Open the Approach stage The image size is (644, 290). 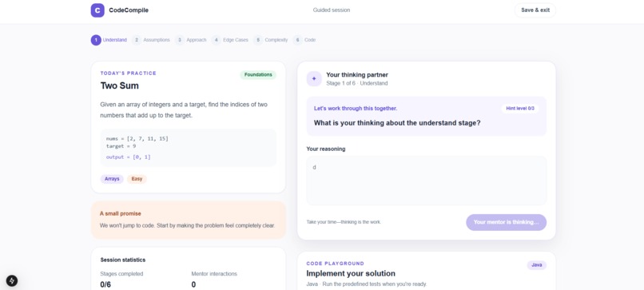[191, 40]
